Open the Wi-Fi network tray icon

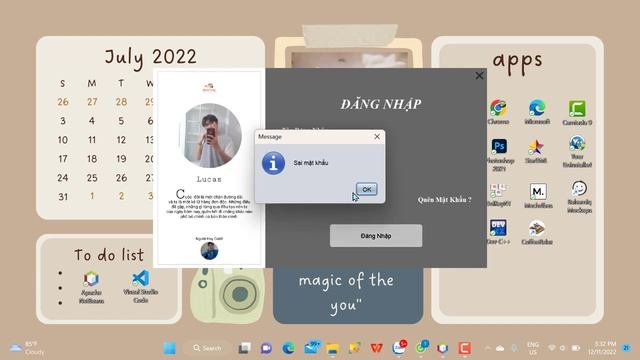click(x=552, y=348)
